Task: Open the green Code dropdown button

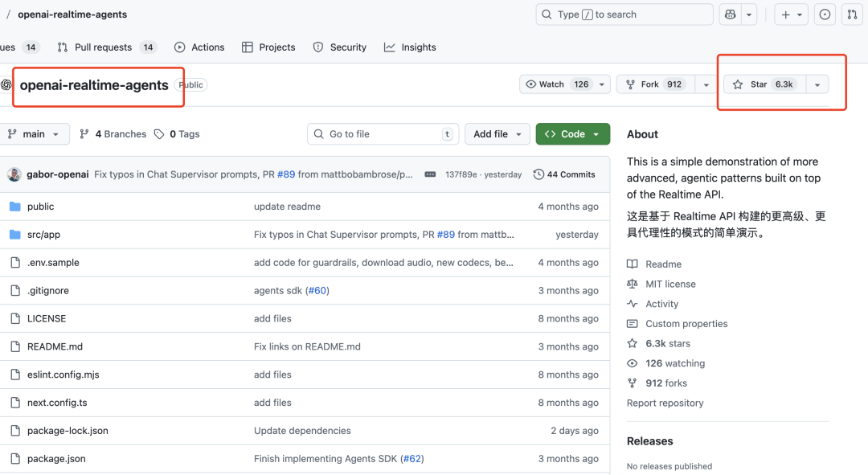Action: pos(573,134)
